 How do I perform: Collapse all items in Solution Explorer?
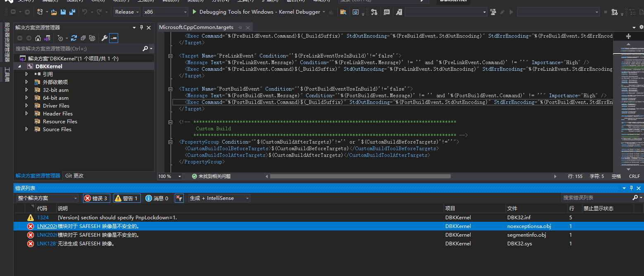83,38
